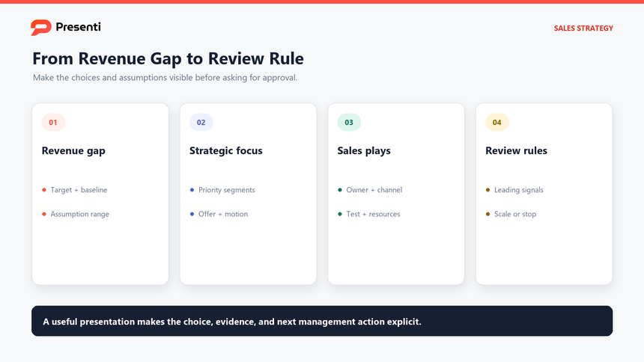Select the subtitle about choices and assumptions
The width and height of the screenshot is (644, 362).
pos(165,78)
